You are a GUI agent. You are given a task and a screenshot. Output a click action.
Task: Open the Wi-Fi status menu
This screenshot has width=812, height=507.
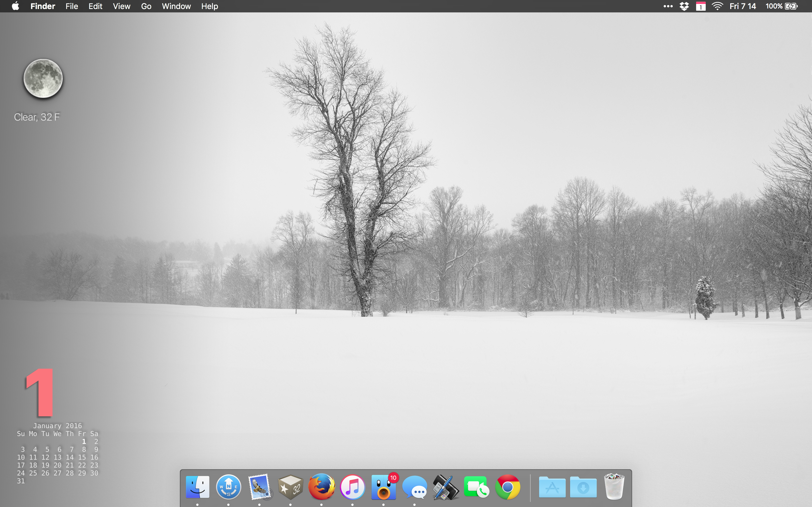point(717,6)
